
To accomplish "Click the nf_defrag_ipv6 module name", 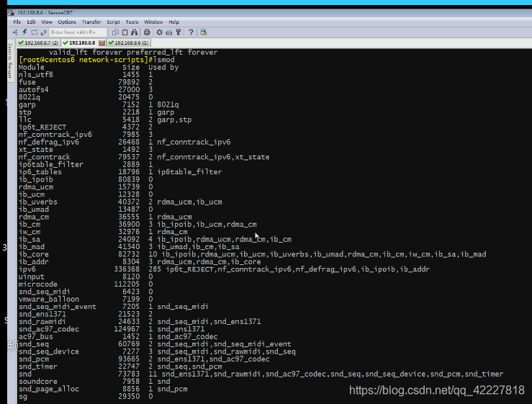I will point(49,143).
